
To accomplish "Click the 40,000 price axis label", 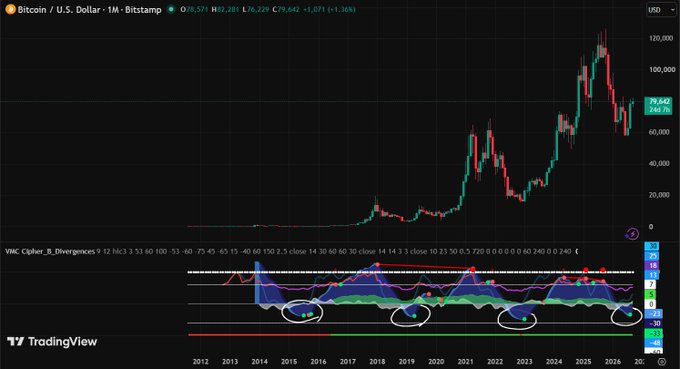I will (x=659, y=163).
